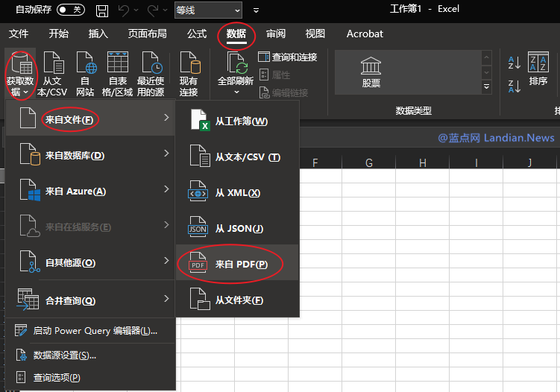Choose 从 JSON(J) in submenu
The width and height of the screenshot is (560, 392).
coord(238,227)
